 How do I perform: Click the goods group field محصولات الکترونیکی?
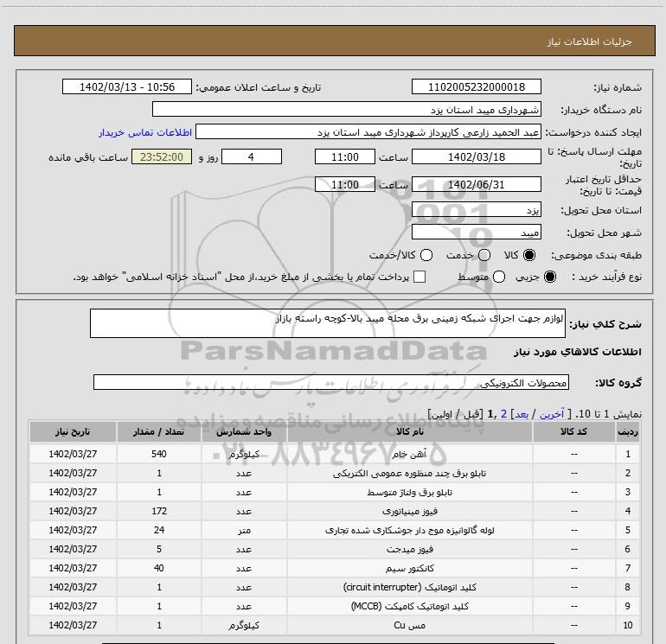coord(331,382)
